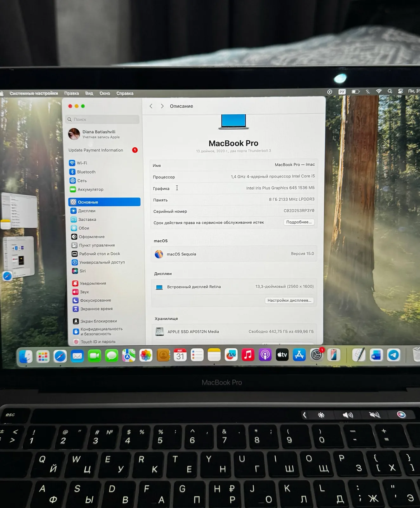This screenshot has width=420, height=508.
Task: Open Diana Batiashvili Apple account
Action: tap(94, 134)
